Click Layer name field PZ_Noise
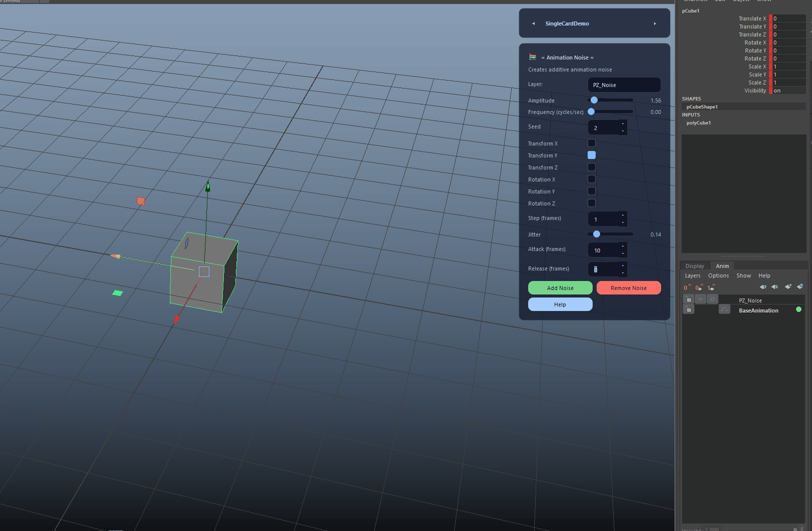Image resolution: width=812 pixels, height=531 pixels. (624, 85)
